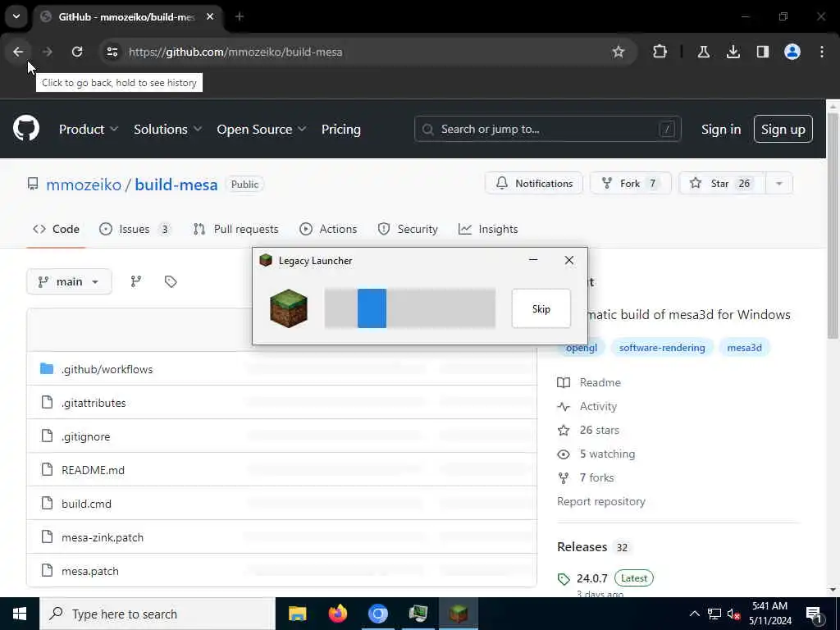This screenshot has height=630, width=840.
Task: Expand the Product menu
Action: click(x=89, y=129)
